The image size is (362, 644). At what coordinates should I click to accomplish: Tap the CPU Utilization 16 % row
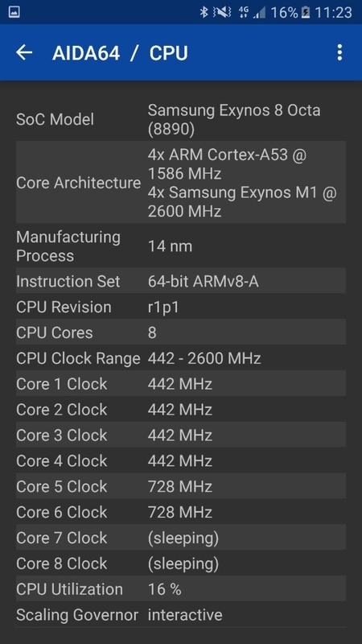pos(180,589)
